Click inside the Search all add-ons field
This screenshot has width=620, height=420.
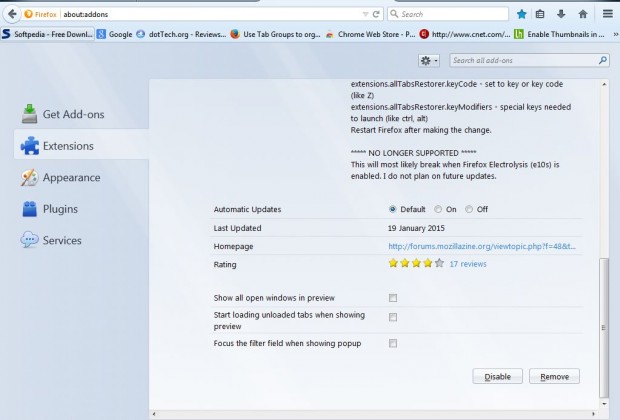(524, 61)
